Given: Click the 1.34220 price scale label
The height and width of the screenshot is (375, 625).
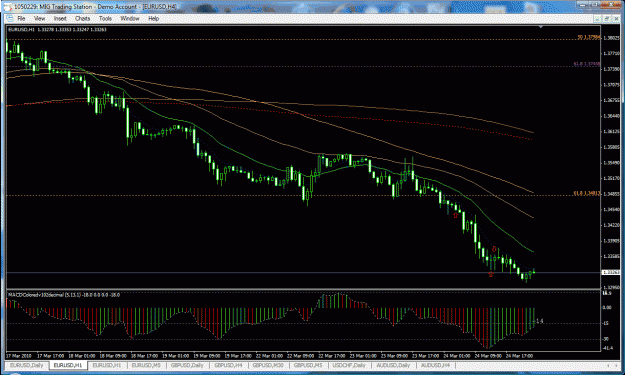Looking at the screenshot, I should click(611, 225).
